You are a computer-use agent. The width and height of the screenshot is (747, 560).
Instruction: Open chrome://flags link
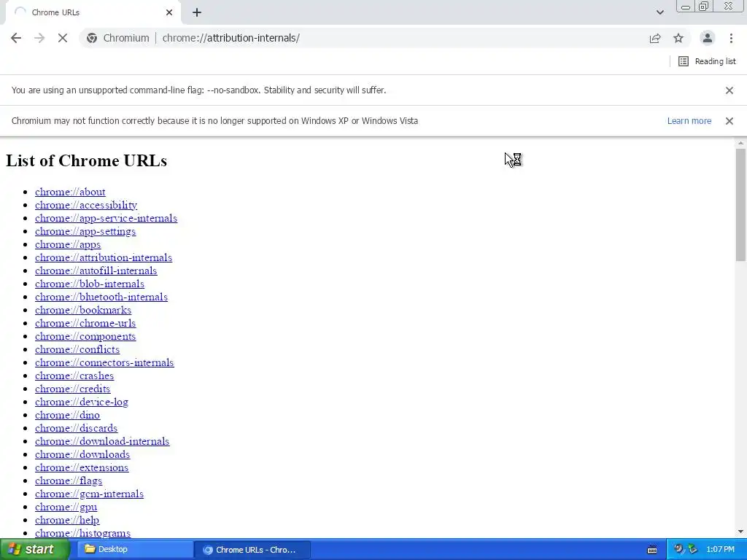(68, 481)
